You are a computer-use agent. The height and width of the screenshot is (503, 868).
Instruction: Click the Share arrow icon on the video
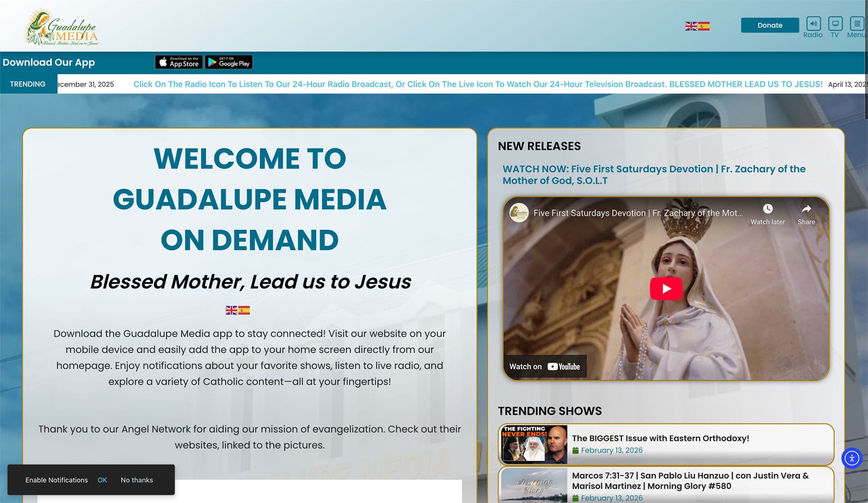806,209
